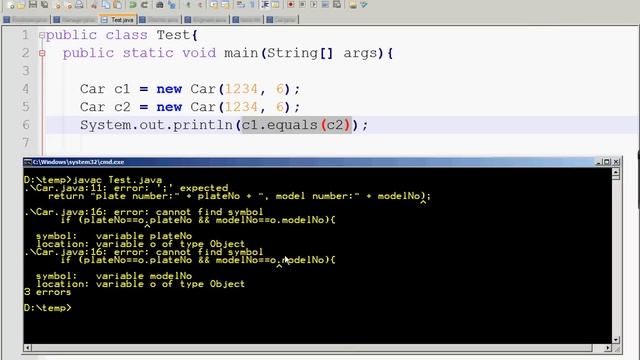Click cmd horizontal scrollbar left arrow
640x360 pixels.
tap(28, 348)
